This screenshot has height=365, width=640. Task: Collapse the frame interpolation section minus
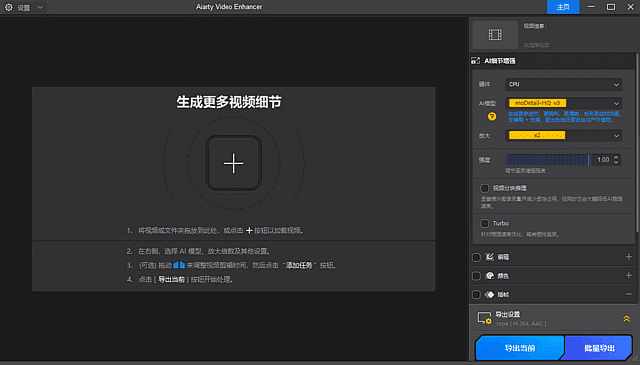[x=629, y=294]
